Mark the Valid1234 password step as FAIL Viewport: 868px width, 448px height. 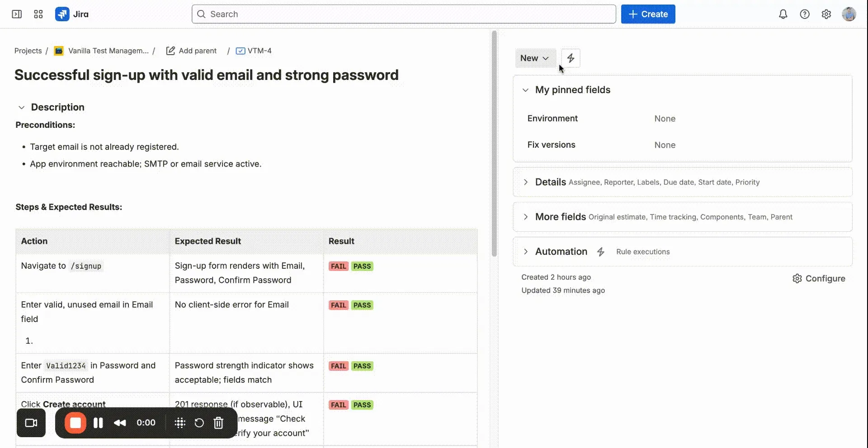pos(338,366)
